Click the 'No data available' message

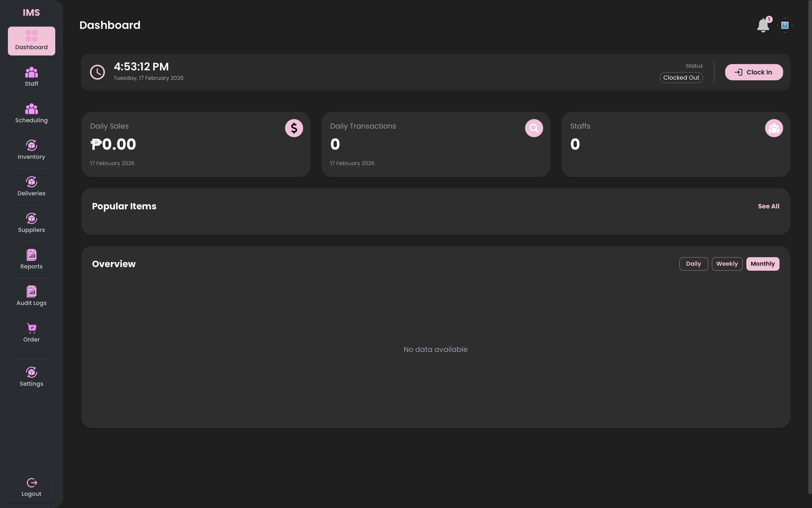coord(435,349)
